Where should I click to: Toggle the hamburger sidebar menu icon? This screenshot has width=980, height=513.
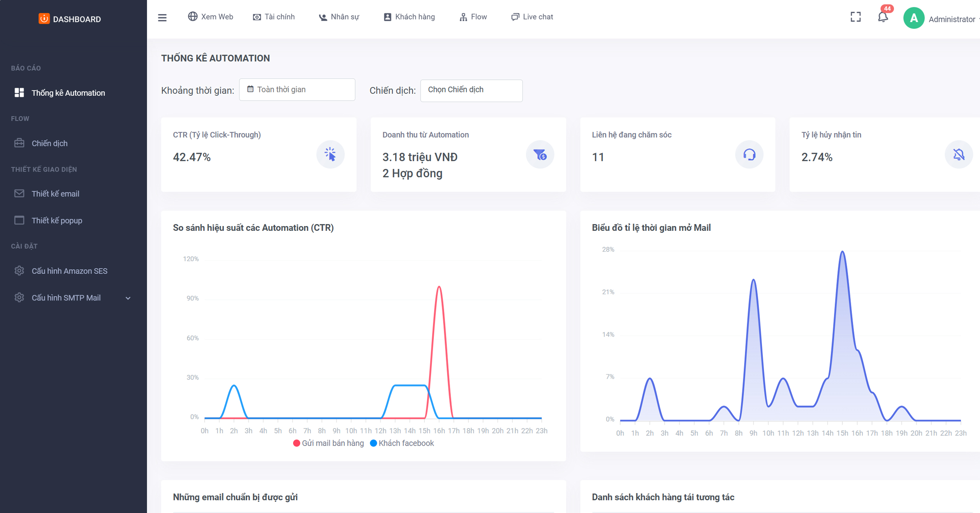162,18
